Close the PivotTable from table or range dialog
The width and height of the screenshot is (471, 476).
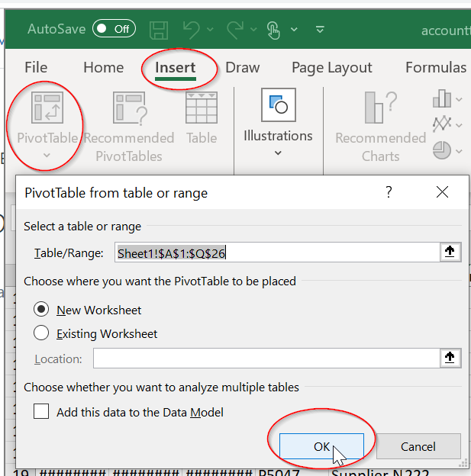(x=442, y=192)
